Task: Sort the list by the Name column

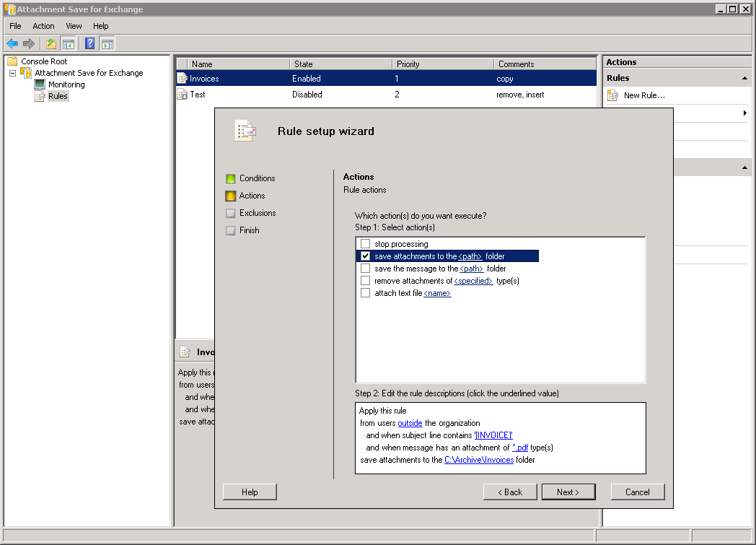Action: (x=239, y=64)
